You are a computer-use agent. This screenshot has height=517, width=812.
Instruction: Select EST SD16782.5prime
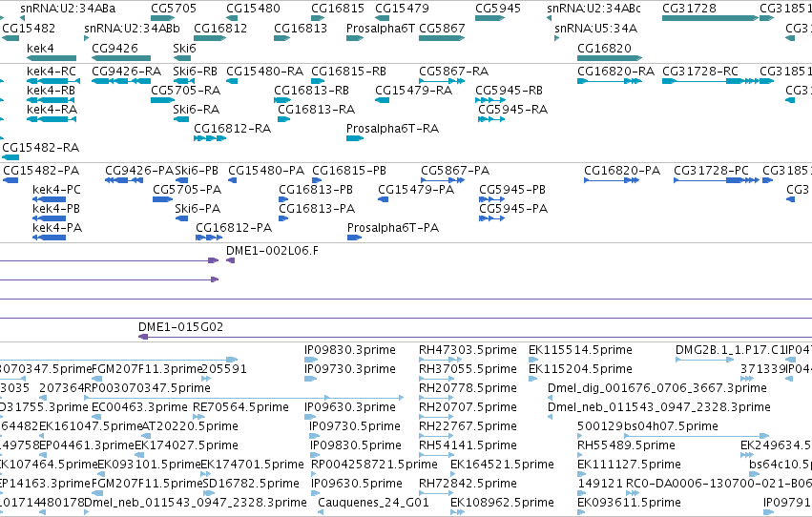[x=251, y=484]
